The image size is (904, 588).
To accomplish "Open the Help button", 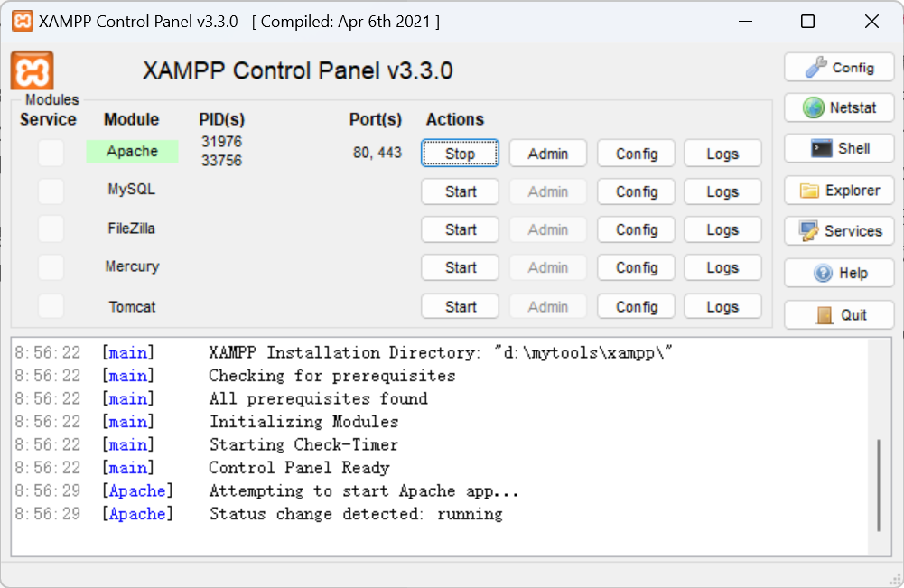I will point(840,273).
